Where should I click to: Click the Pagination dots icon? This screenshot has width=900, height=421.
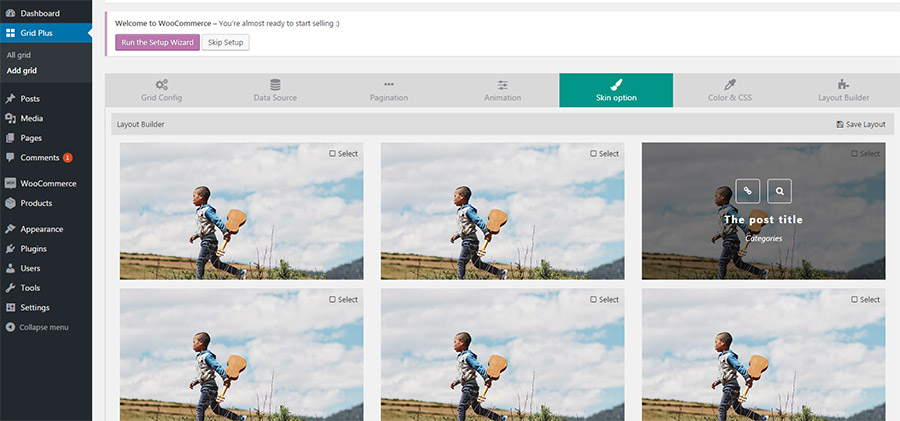(389, 84)
